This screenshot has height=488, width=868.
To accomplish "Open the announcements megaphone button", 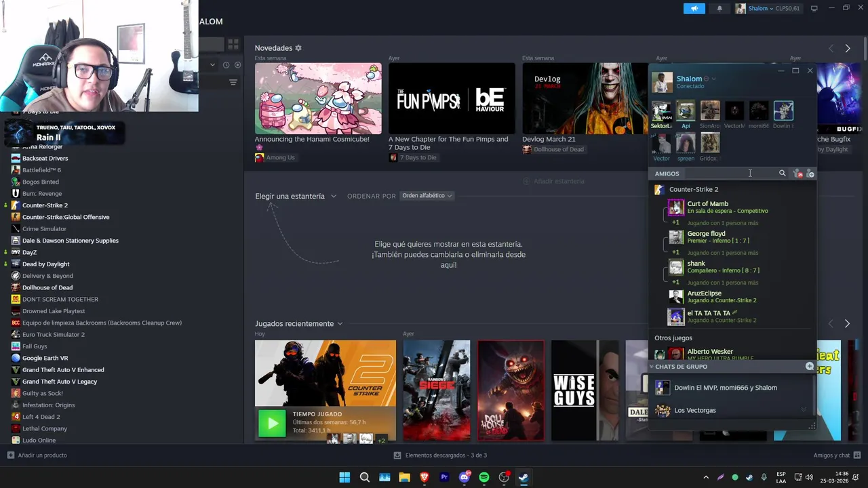I will click(x=694, y=8).
